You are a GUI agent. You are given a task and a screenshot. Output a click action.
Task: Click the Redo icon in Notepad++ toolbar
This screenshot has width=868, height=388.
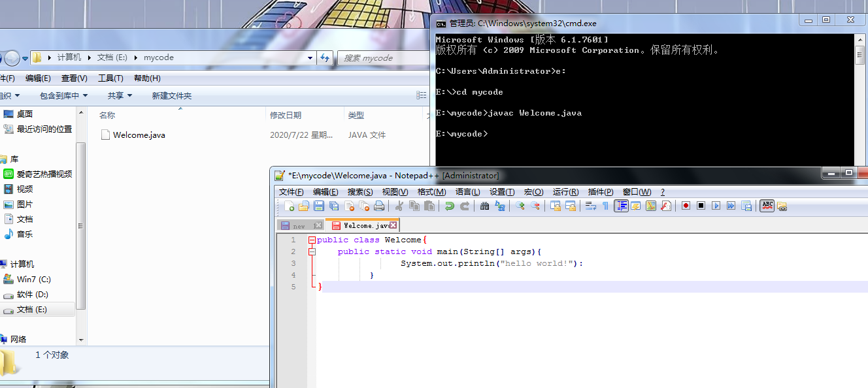click(x=465, y=206)
